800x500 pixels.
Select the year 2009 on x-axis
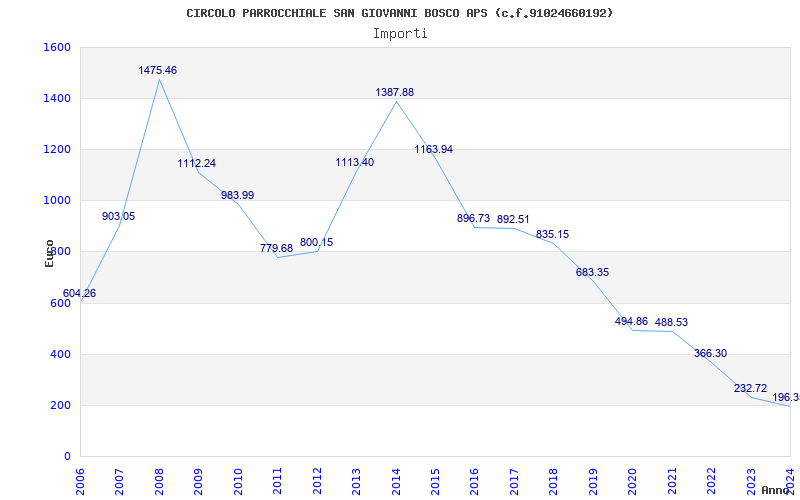[198, 481]
